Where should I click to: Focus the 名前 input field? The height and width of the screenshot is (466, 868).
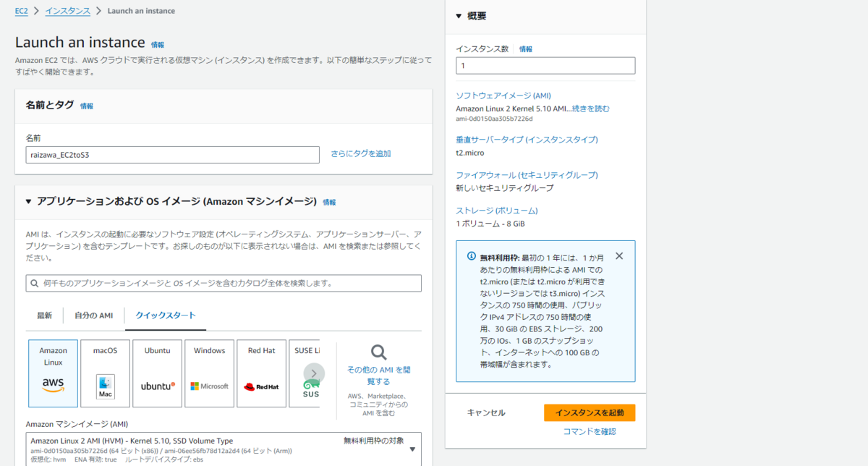(172, 155)
